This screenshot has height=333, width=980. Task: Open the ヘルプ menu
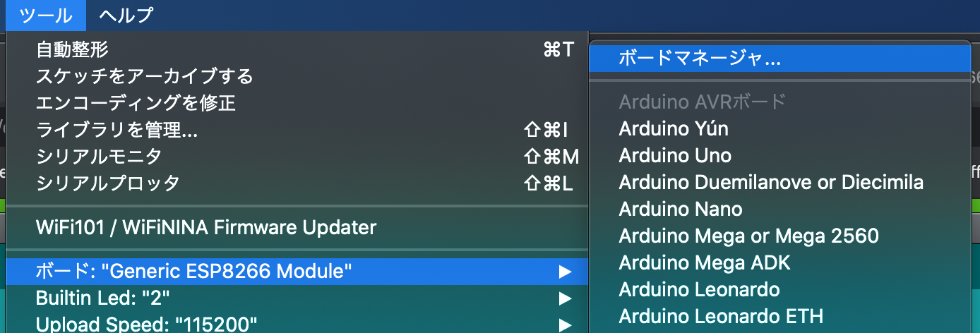tap(126, 15)
